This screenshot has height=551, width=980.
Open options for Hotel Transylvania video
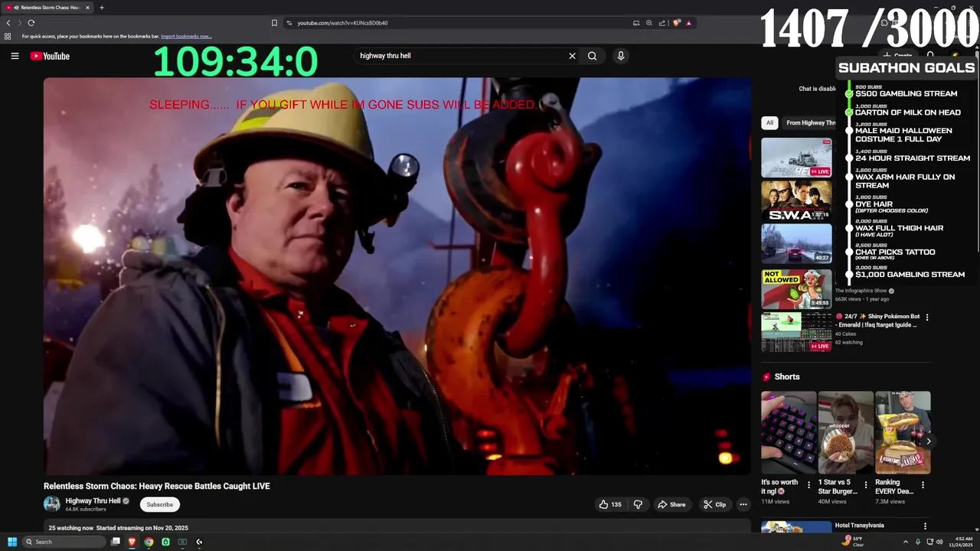point(925,526)
